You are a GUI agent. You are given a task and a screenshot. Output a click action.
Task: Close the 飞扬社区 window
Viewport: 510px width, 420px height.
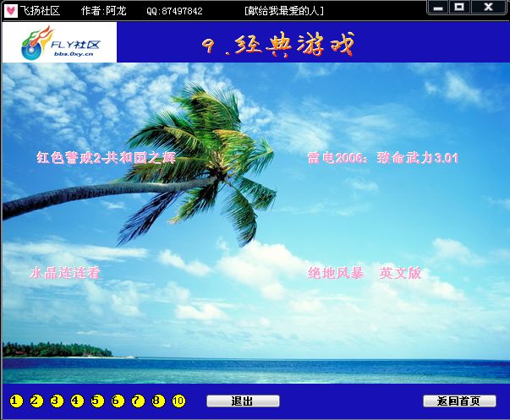click(x=489, y=7)
